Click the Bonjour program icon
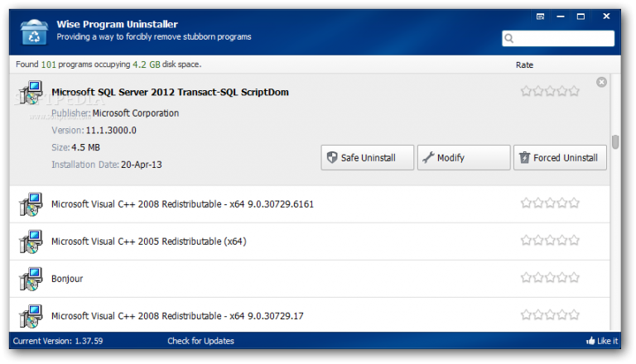Image resolution: width=636 pixels, height=364 pixels. (31, 279)
